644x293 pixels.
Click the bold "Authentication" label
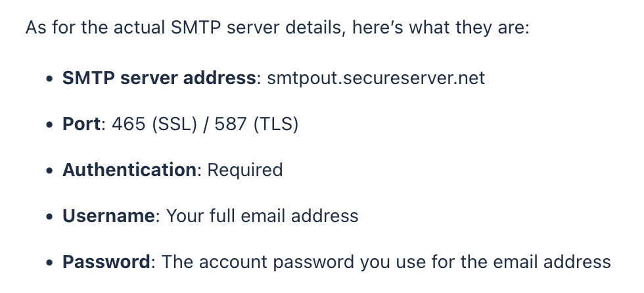(x=129, y=170)
